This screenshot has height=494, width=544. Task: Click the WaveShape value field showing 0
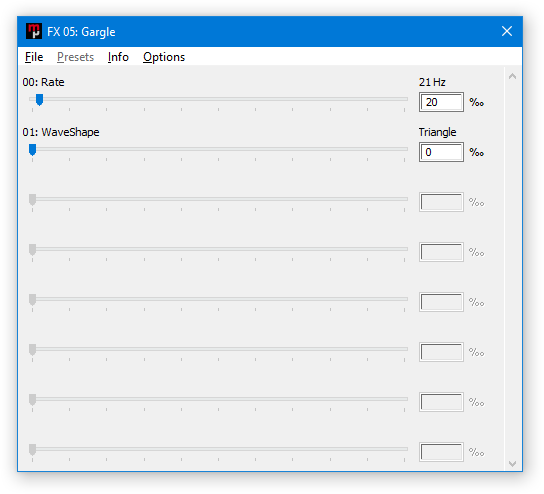pos(441,152)
